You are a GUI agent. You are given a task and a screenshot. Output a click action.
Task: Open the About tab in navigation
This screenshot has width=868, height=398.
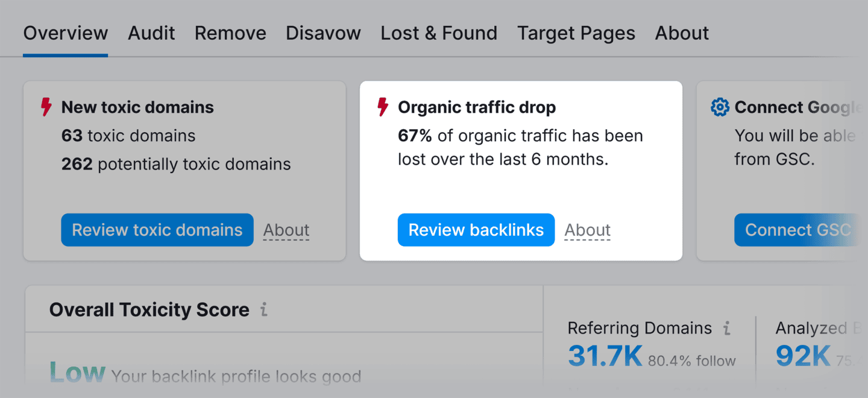coord(681,33)
